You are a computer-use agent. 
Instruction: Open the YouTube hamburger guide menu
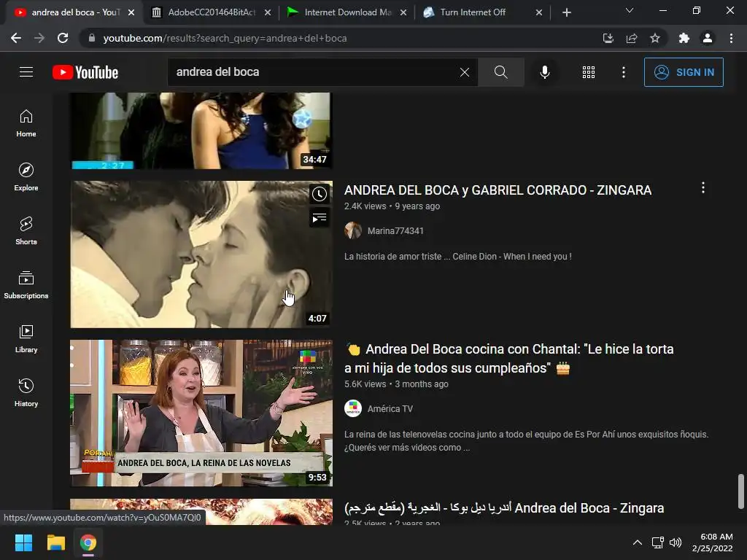click(26, 72)
